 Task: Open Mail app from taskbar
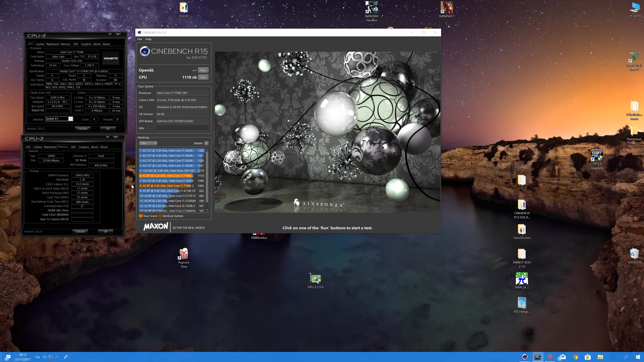coord(562,357)
